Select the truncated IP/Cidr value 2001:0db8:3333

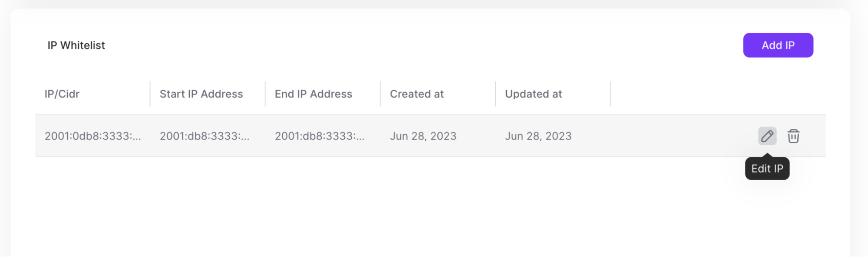[x=94, y=136]
